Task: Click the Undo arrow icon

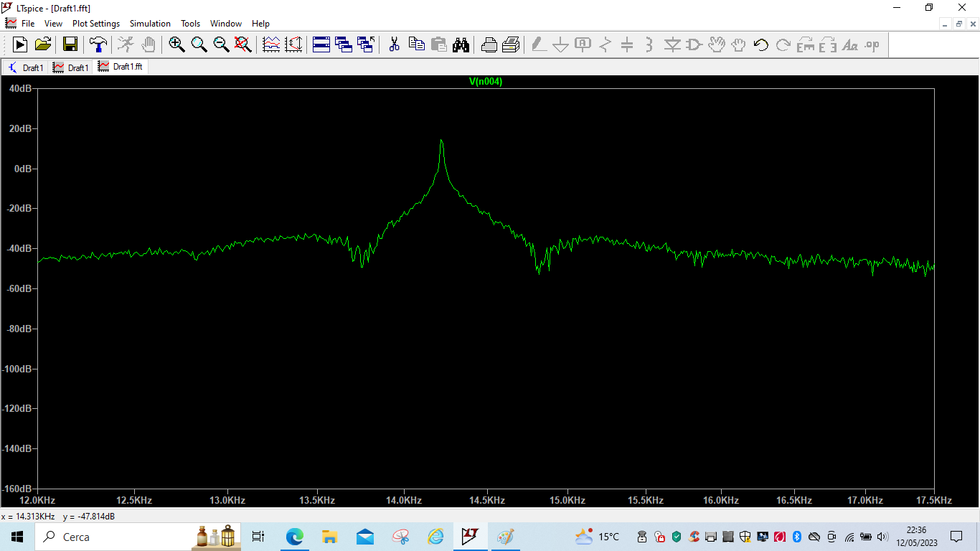Action: click(761, 44)
